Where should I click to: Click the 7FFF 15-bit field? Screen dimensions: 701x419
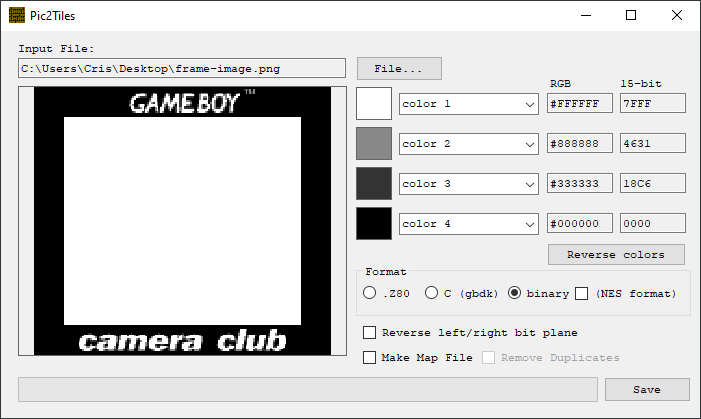point(653,103)
